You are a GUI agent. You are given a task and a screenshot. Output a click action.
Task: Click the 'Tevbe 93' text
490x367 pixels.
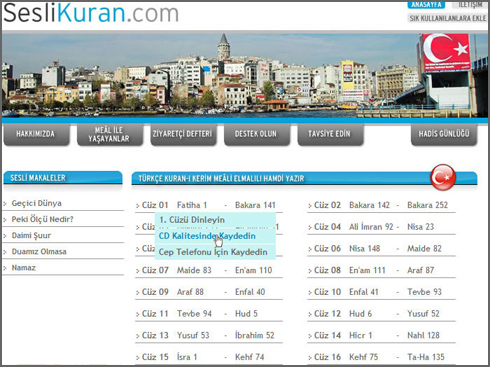[424, 292]
